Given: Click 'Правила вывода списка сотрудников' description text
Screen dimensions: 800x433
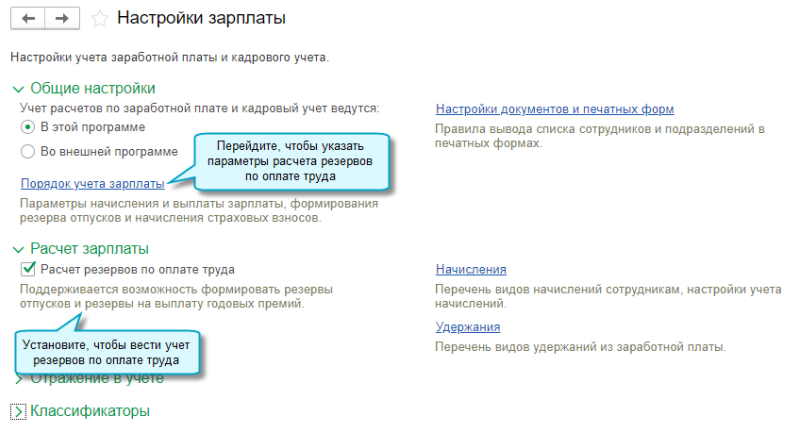Looking at the screenshot, I should [599, 136].
